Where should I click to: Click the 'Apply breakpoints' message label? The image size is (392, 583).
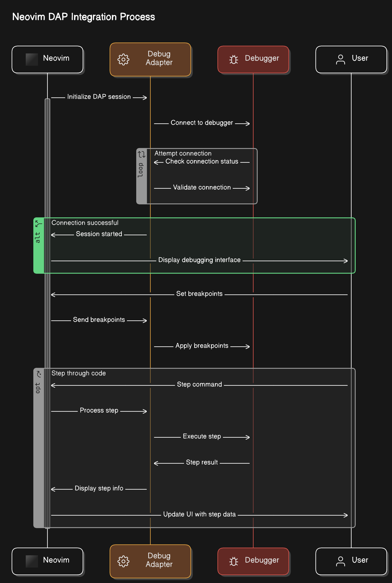tap(202, 346)
